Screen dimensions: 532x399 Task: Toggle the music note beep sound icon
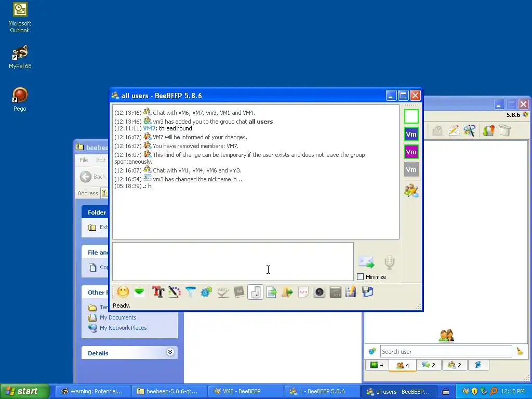pyautogui.click(x=255, y=292)
